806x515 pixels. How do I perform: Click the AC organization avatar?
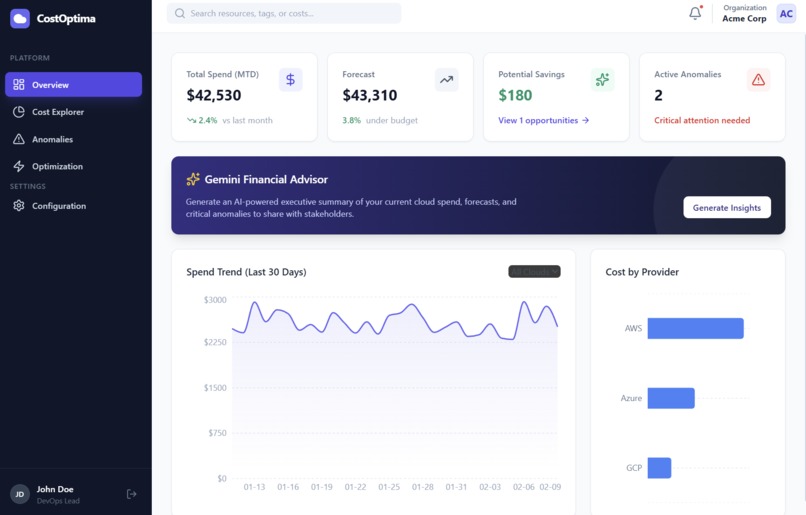[786, 14]
